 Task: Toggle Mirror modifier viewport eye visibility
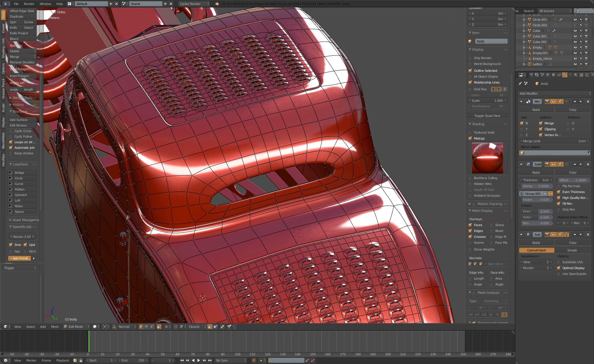point(553,101)
